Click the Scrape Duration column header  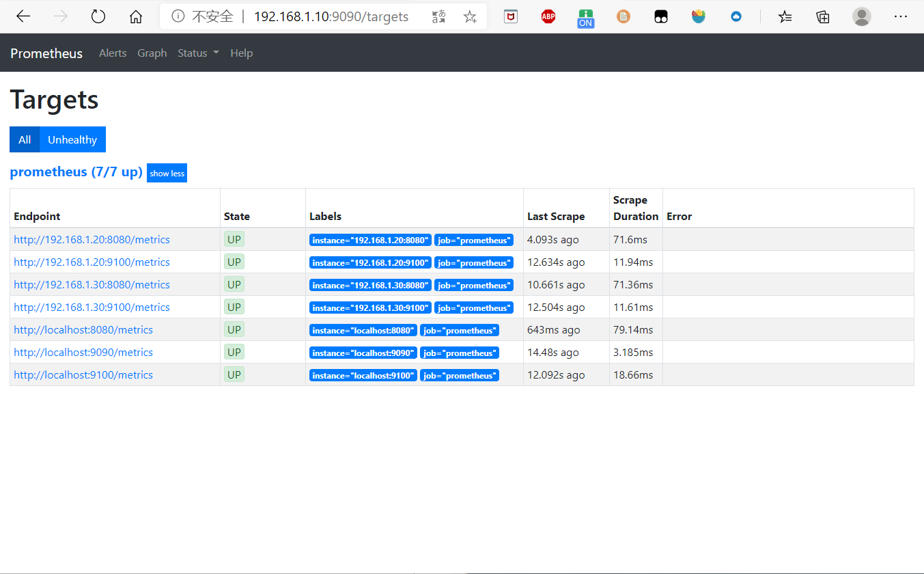click(636, 208)
